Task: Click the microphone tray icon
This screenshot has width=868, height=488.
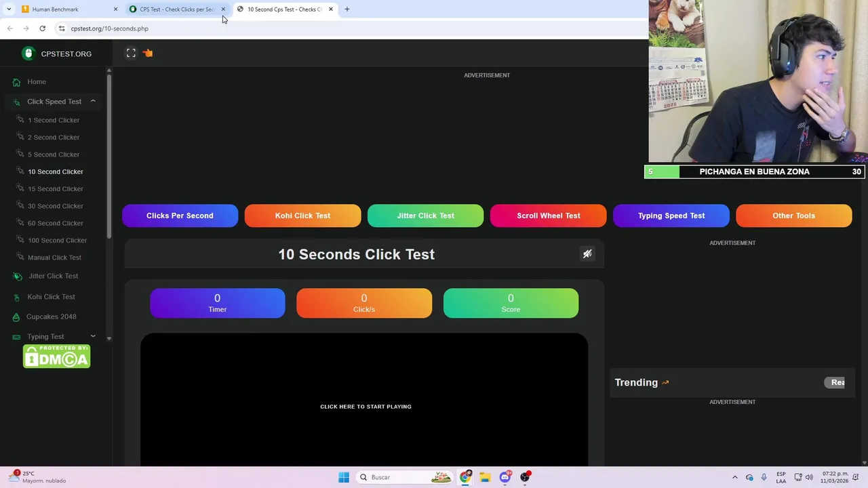Action: (x=764, y=477)
